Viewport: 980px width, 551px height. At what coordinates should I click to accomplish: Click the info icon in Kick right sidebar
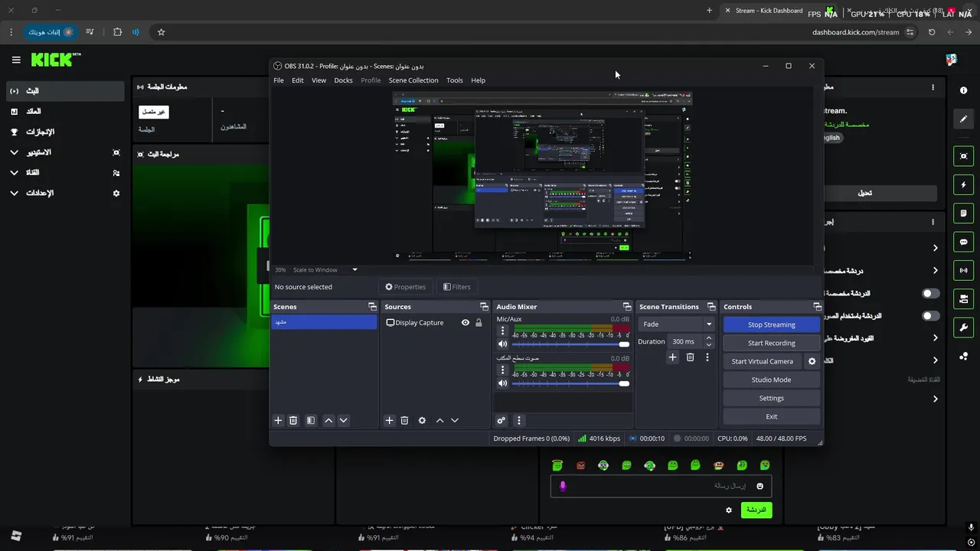click(963, 90)
